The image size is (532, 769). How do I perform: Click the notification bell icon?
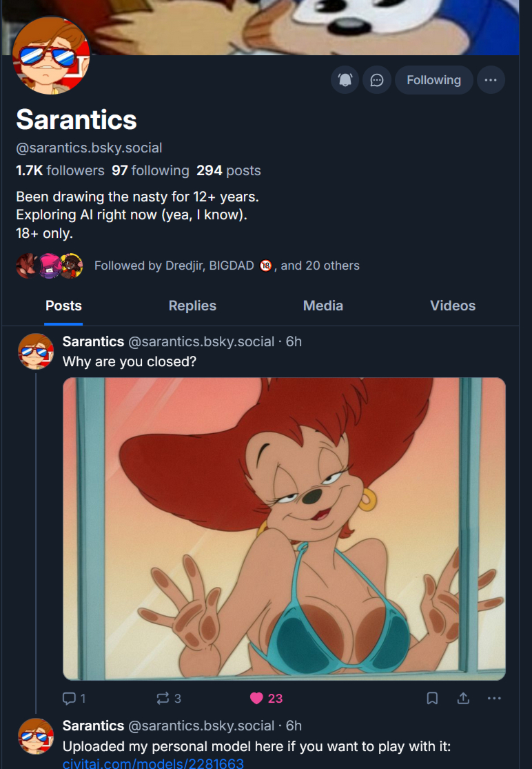pyautogui.click(x=345, y=80)
